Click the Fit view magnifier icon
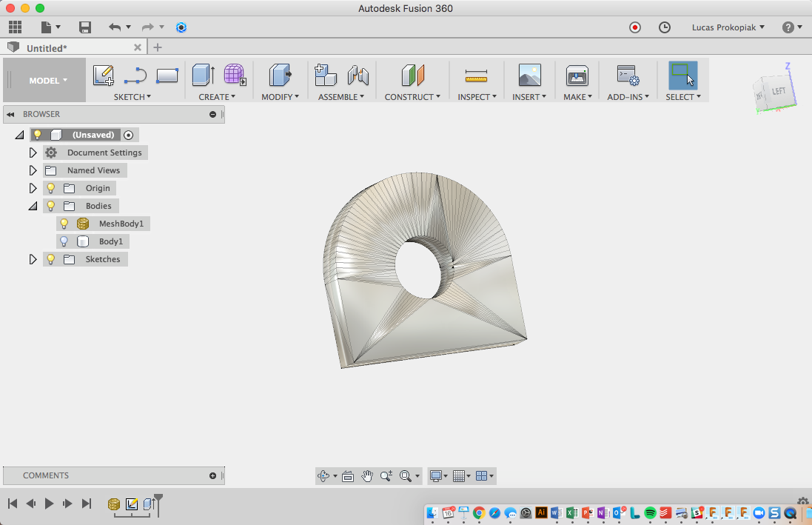The height and width of the screenshot is (525, 812). [x=405, y=475]
